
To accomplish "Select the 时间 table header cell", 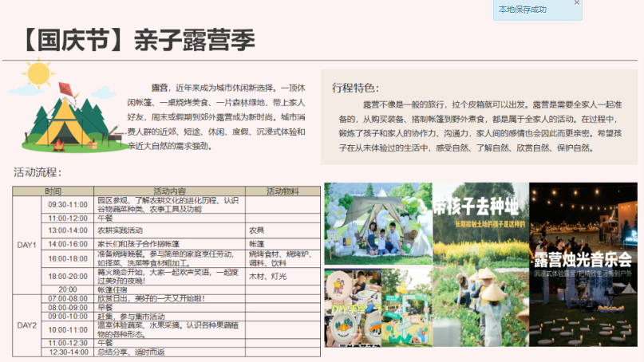I will coord(53,191).
